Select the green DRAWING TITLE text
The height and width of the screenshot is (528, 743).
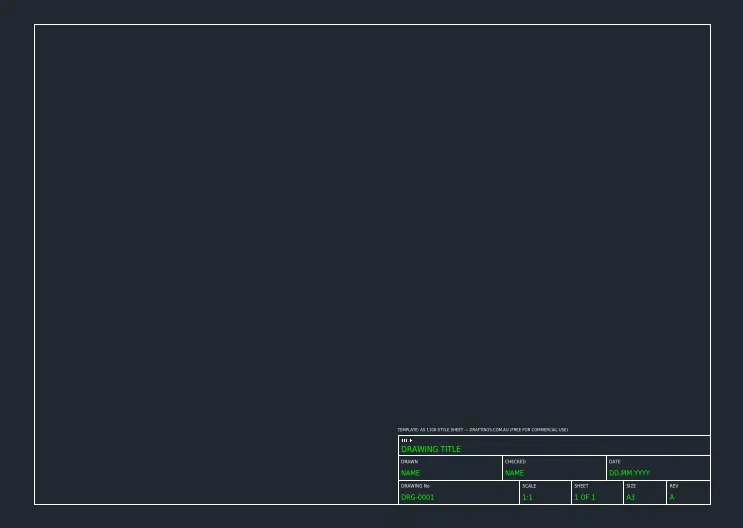tap(431, 449)
